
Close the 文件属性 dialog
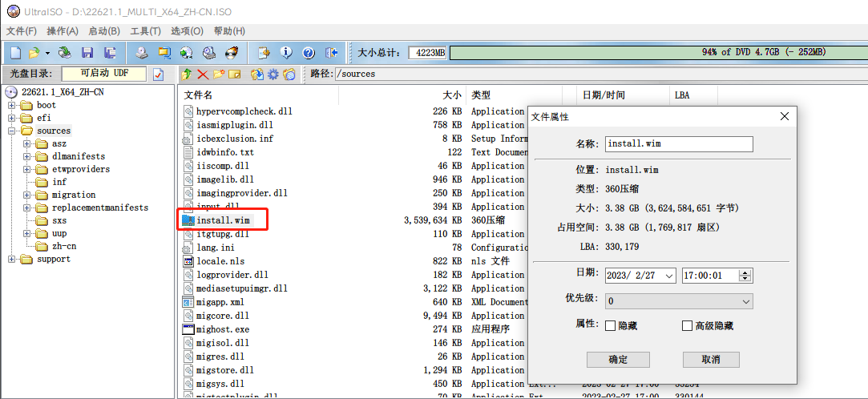784,117
